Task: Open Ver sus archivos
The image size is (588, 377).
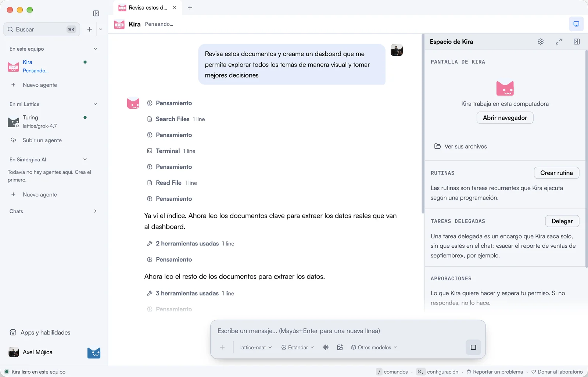Action: click(461, 146)
